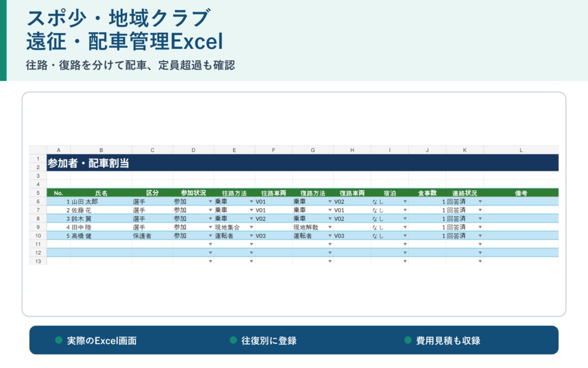588x368 pixels.
Task: Click the 備考 header cell
Action: coord(521,193)
